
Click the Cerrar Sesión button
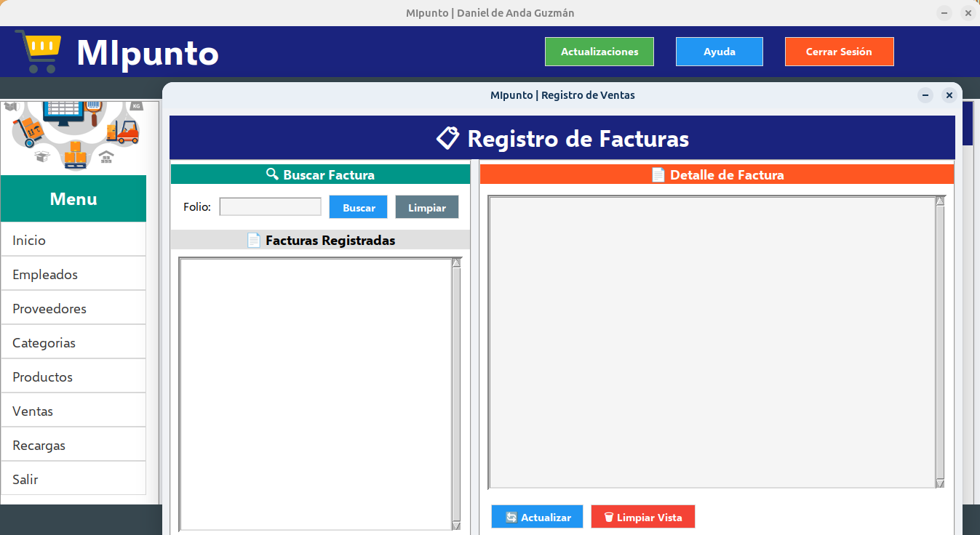[839, 52]
